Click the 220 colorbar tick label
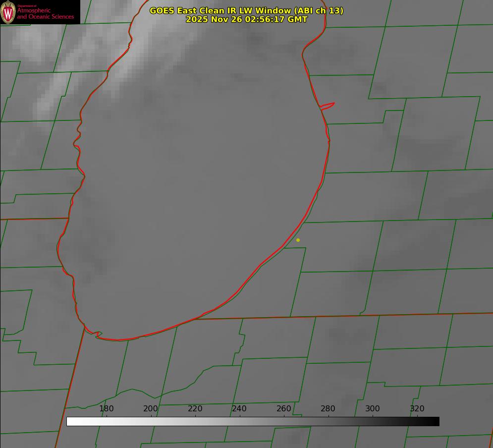The image size is (493, 448). coord(195,408)
